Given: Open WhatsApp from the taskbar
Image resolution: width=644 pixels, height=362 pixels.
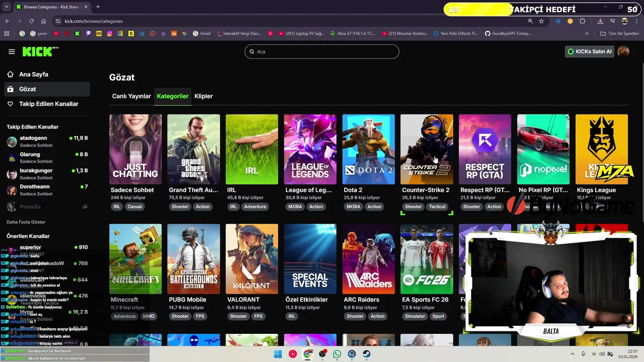Looking at the screenshot, I should pyautogui.click(x=337, y=354).
